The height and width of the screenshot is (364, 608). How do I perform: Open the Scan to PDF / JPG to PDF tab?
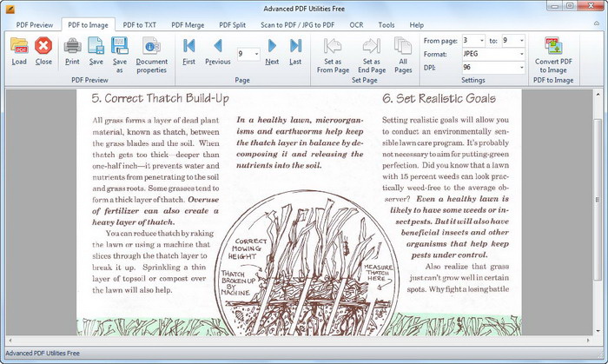point(297,25)
